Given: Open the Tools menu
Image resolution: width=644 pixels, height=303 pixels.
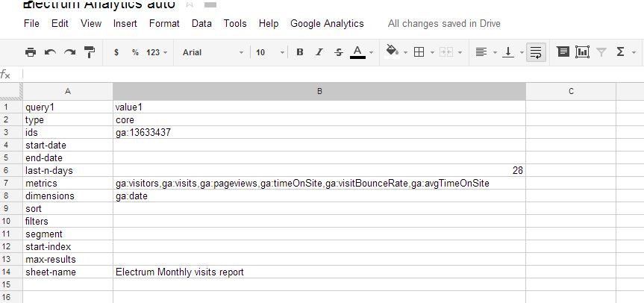Looking at the screenshot, I should pyautogui.click(x=235, y=23).
